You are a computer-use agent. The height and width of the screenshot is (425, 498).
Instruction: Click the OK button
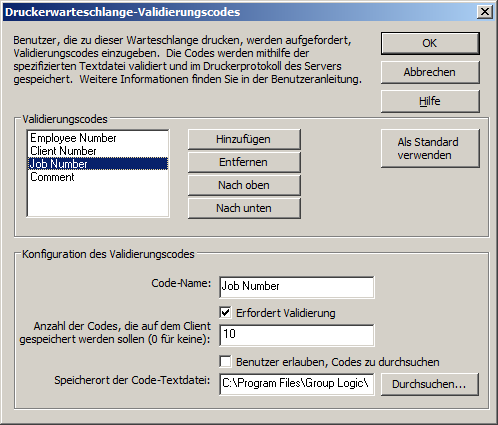430,43
